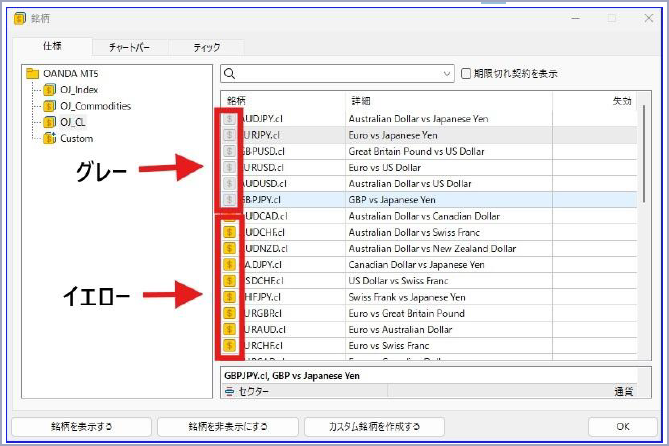Click the OK button
669x446 pixels.
pyautogui.click(x=622, y=427)
